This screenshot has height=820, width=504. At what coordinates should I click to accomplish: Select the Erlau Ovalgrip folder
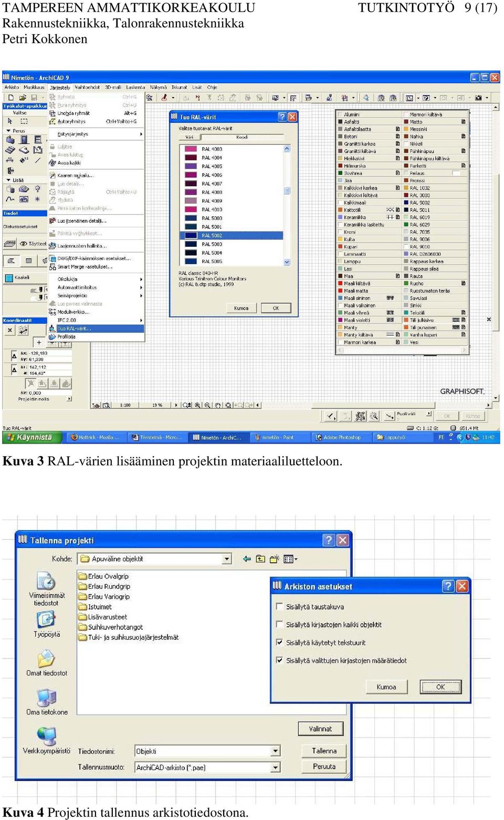(103, 576)
